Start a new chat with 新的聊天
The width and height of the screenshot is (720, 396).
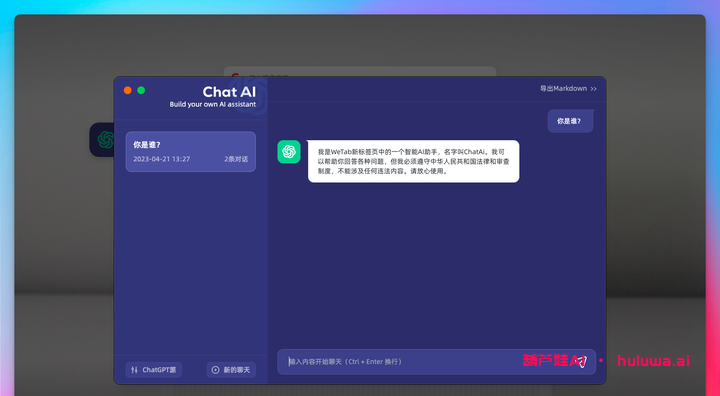[x=231, y=370]
